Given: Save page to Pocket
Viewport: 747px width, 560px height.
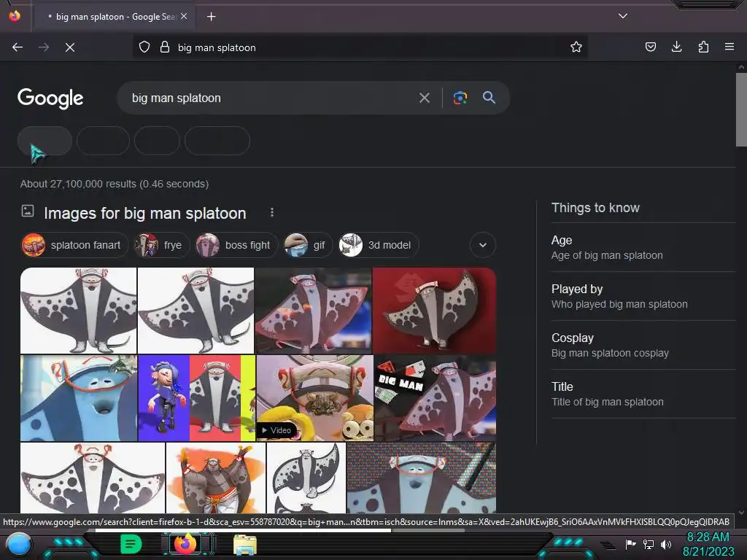Looking at the screenshot, I should pyautogui.click(x=651, y=47).
